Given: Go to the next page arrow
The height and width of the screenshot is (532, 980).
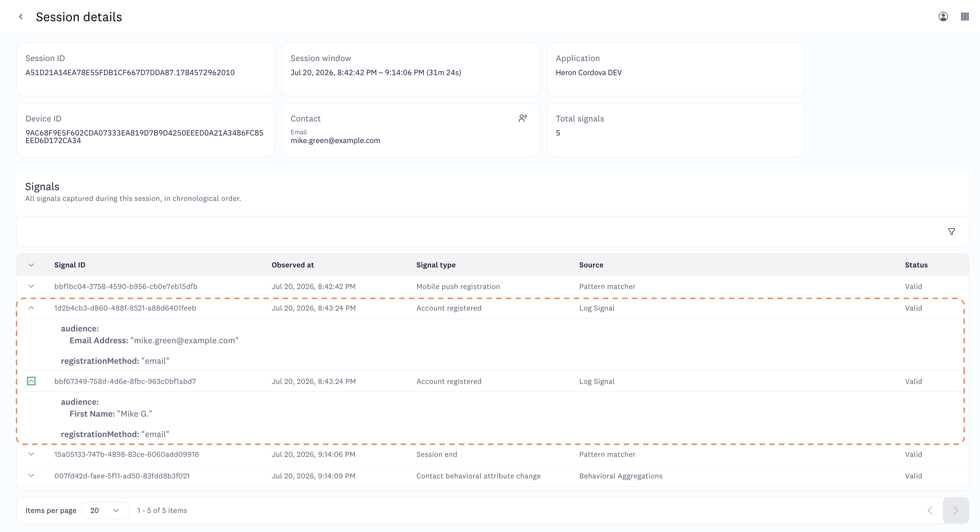Looking at the screenshot, I should (956, 510).
